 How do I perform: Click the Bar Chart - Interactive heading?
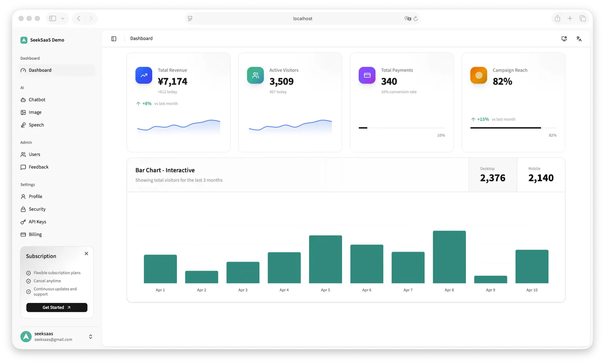(165, 170)
